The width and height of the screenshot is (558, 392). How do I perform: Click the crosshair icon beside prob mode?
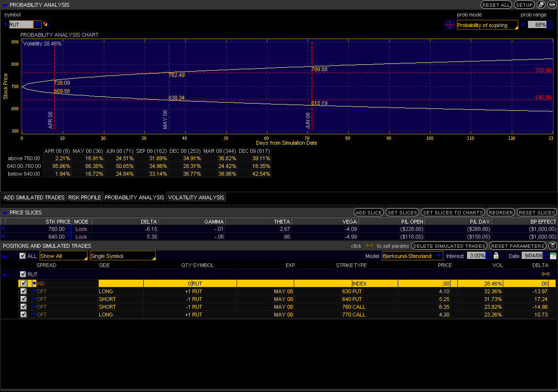click(450, 25)
